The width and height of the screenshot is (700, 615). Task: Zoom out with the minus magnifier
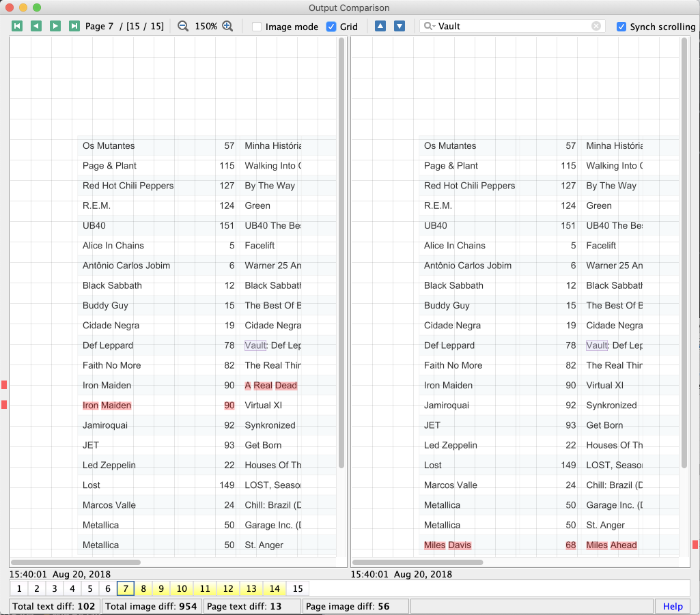tap(183, 26)
